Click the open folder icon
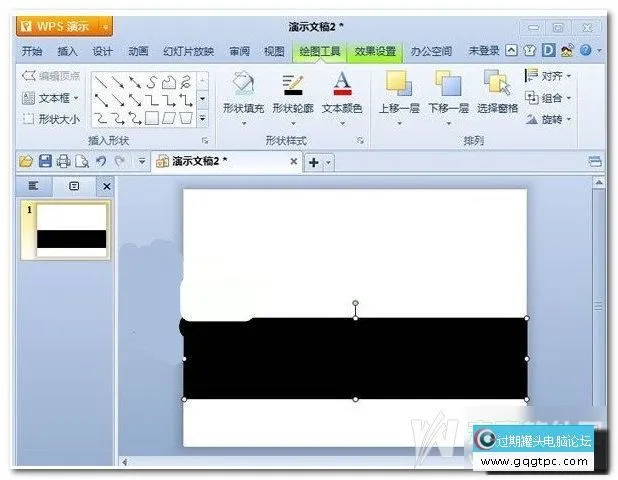 click(26, 161)
